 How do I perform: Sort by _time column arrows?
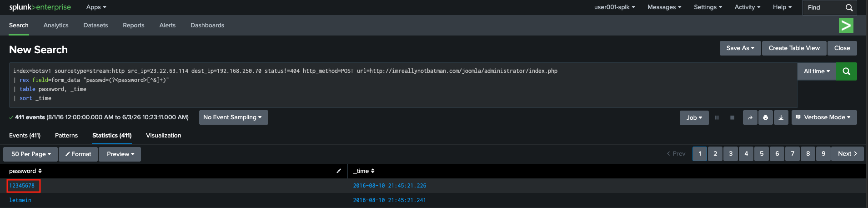(373, 171)
